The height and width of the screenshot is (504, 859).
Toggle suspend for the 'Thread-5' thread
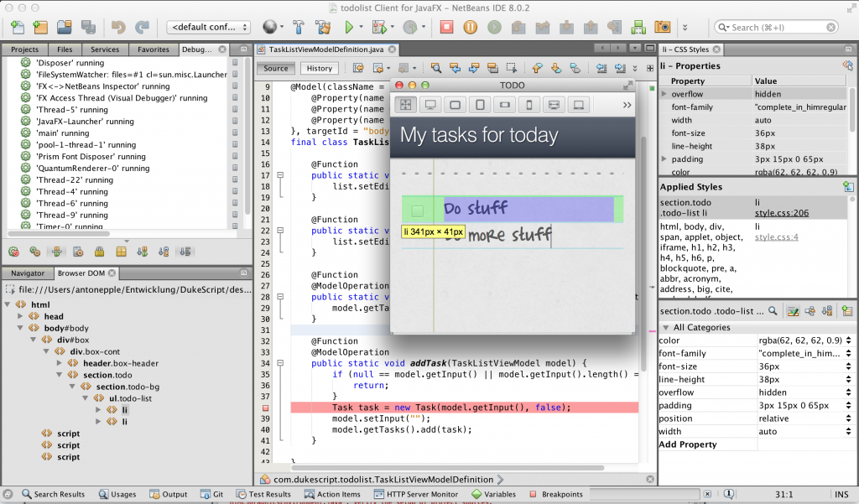tap(235, 110)
